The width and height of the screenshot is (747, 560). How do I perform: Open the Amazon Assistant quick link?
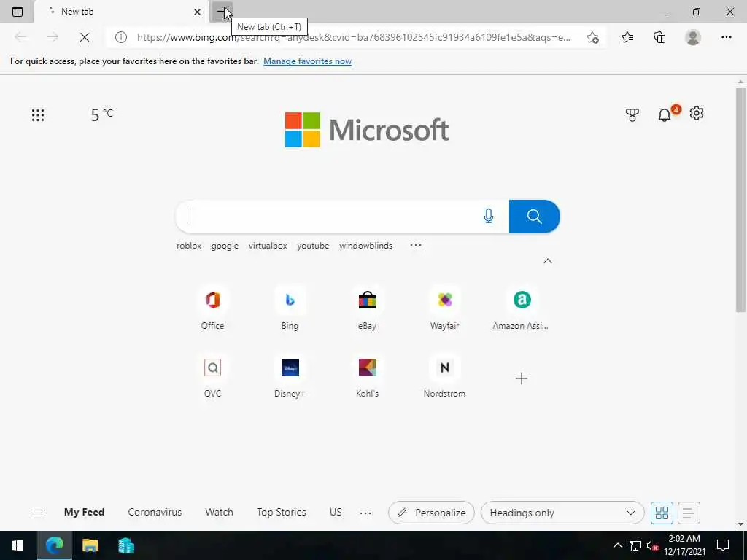(x=521, y=308)
